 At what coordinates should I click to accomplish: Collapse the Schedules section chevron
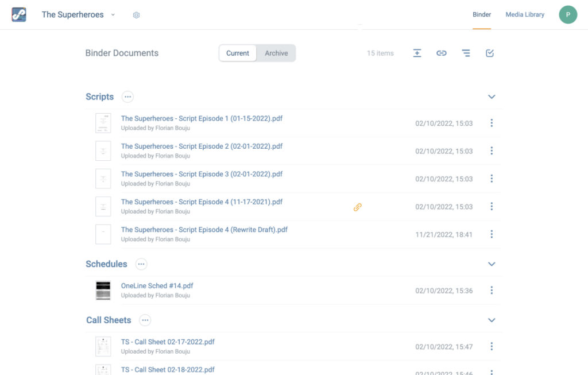coord(492,264)
